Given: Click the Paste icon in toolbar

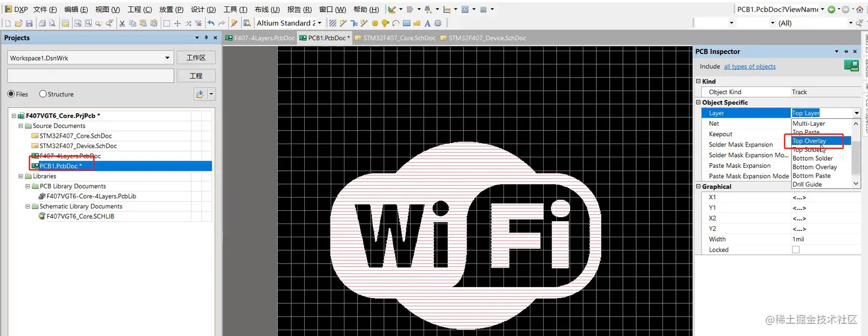Looking at the screenshot, I should pos(143,23).
